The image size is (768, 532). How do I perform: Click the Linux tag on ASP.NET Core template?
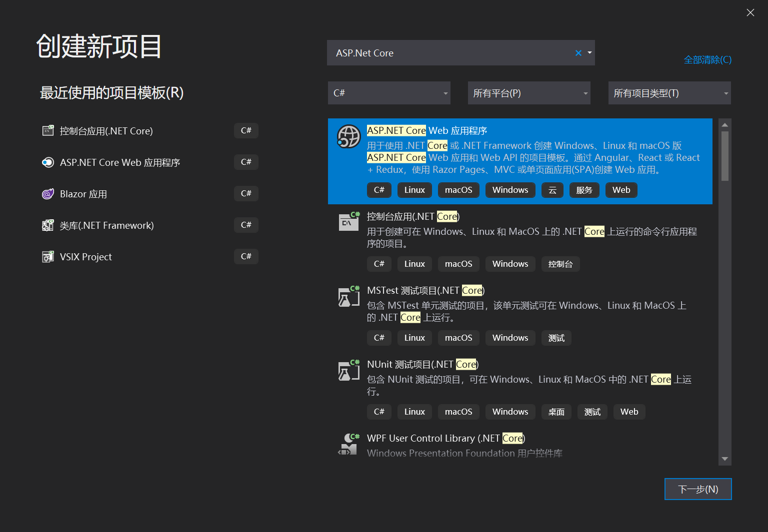[x=414, y=190]
